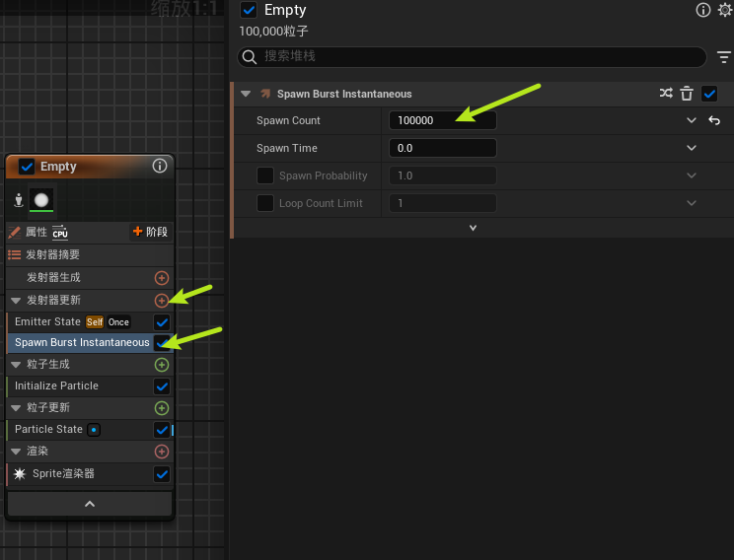Click the Self badge on Emitter State
This screenshot has width=734, height=560.
[x=95, y=321]
